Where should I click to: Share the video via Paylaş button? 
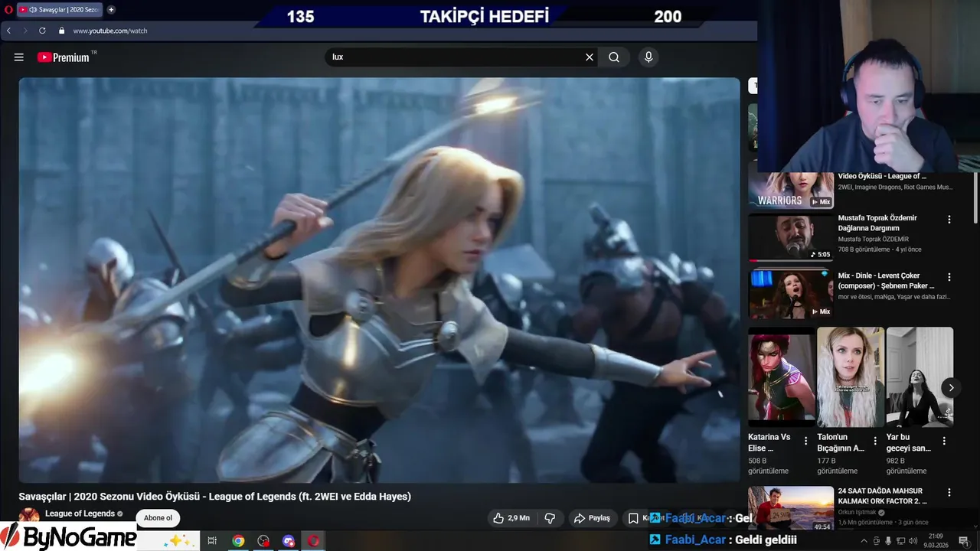click(592, 518)
